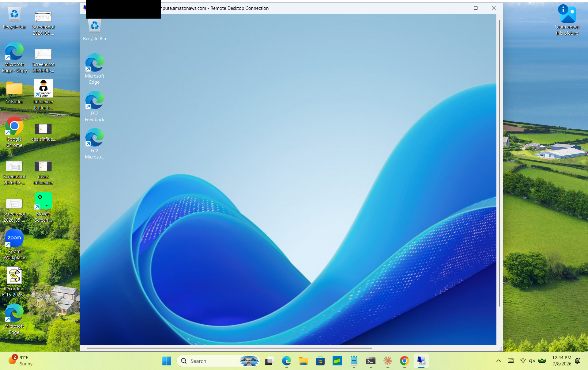
Task: Open Recycle Bin inside Remote Desktop window
Action: 94,30
